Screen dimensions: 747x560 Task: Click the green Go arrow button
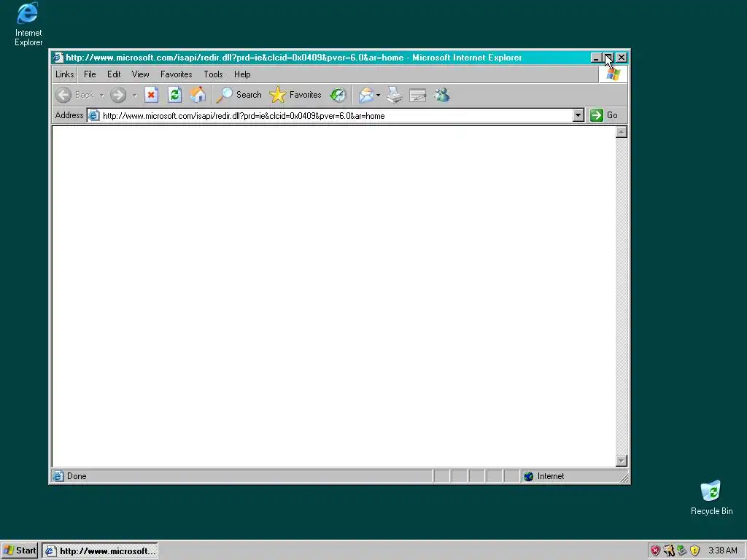click(597, 115)
